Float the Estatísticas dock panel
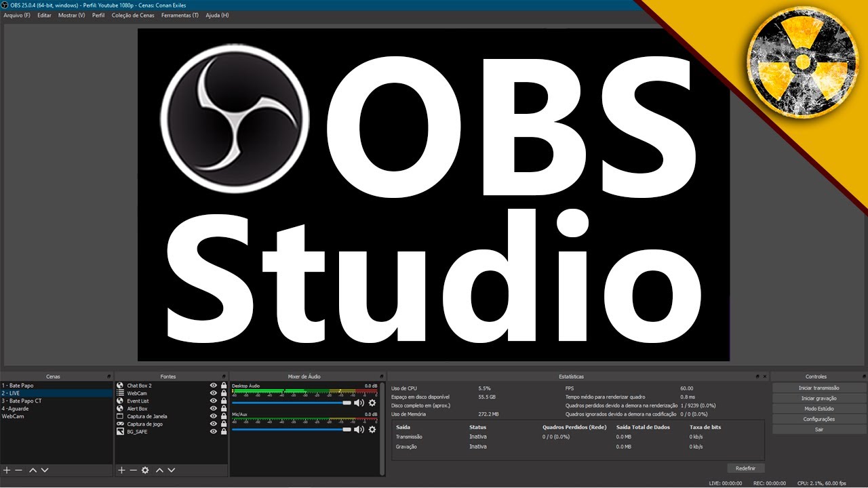 point(757,376)
